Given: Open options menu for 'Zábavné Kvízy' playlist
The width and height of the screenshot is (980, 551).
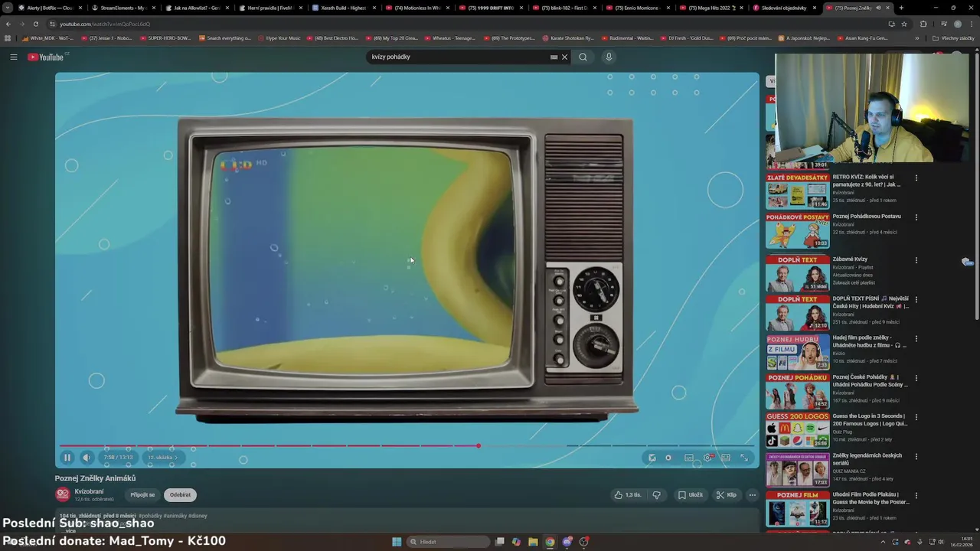Looking at the screenshot, I should click(x=916, y=260).
